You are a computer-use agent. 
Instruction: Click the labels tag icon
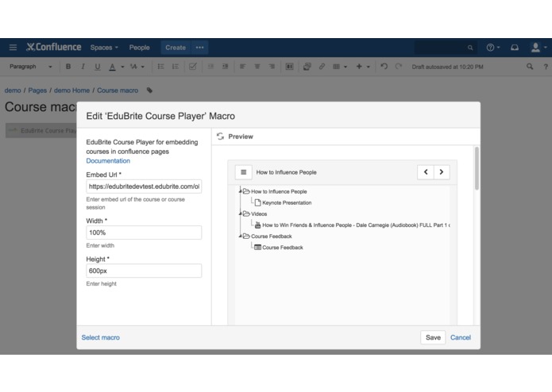[149, 90]
